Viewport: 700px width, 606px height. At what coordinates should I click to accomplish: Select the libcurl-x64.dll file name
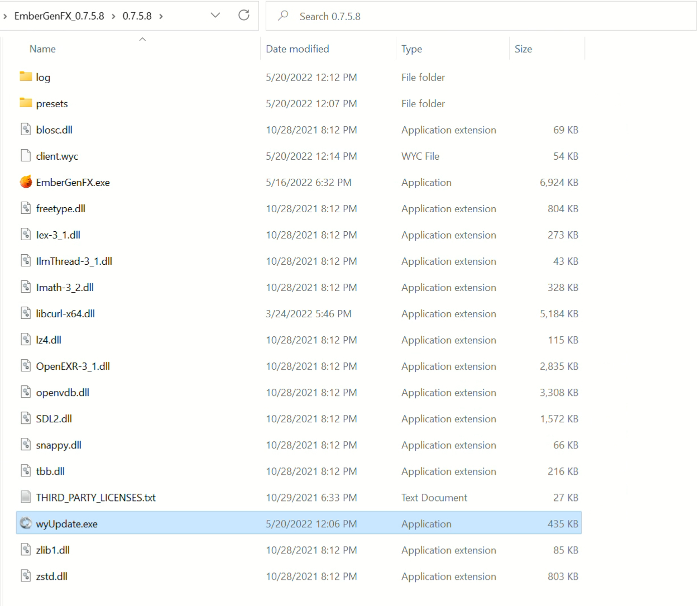tap(65, 314)
